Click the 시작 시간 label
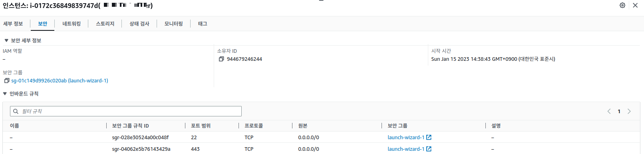 (x=441, y=51)
